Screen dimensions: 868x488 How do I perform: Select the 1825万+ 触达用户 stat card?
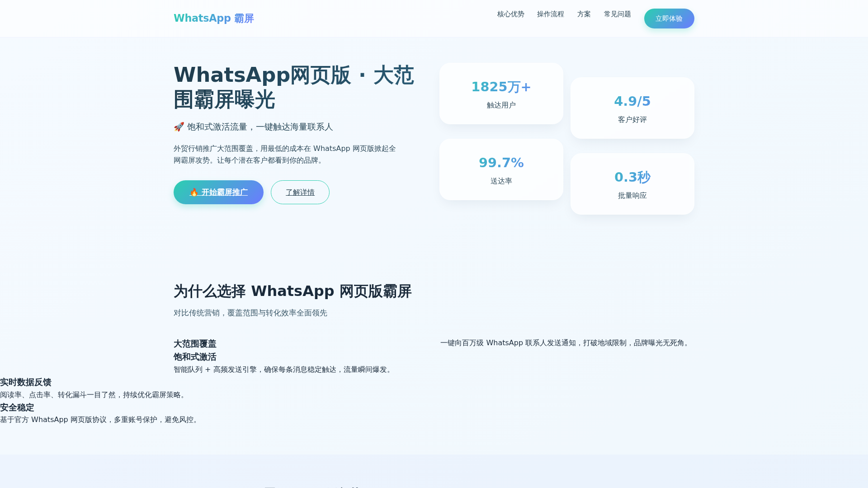[501, 94]
